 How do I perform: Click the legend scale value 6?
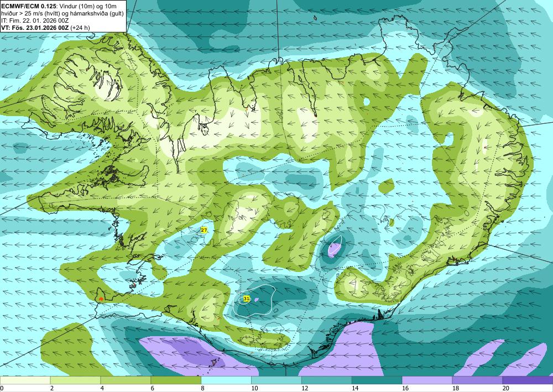click(153, 388)
